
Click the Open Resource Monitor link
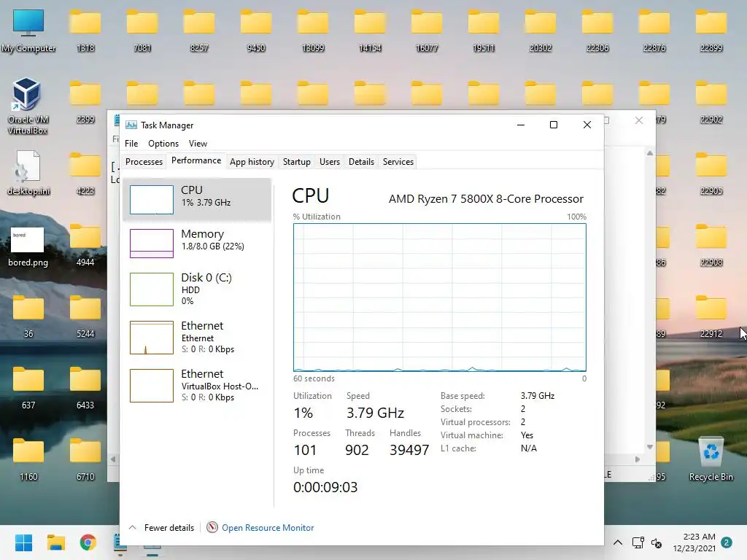[x=268, y=528]
